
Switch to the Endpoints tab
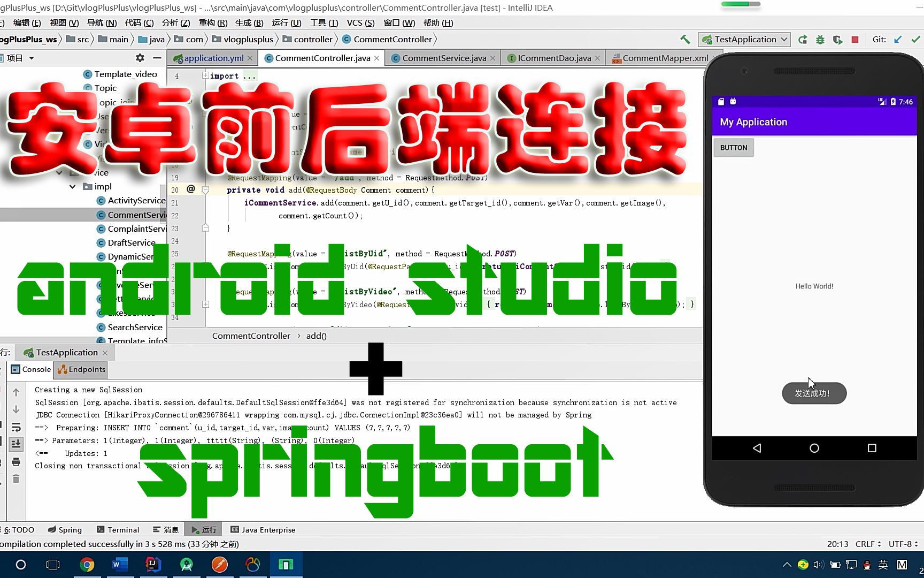pos(81,369)
